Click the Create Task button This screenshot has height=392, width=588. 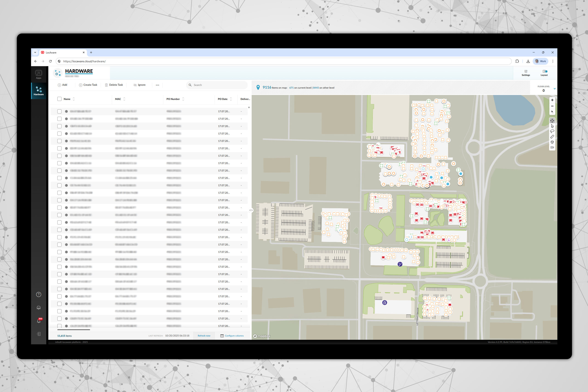[x=88, y=85]
